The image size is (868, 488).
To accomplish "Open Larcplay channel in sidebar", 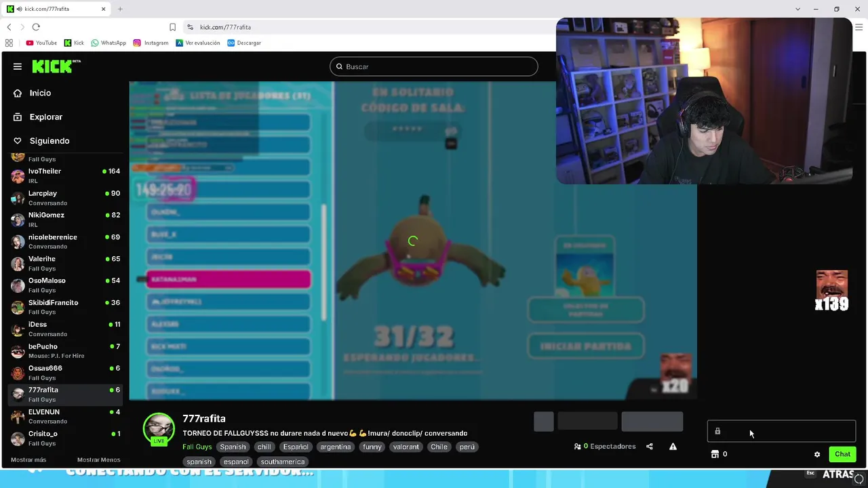I will click(x=65, y=198).
